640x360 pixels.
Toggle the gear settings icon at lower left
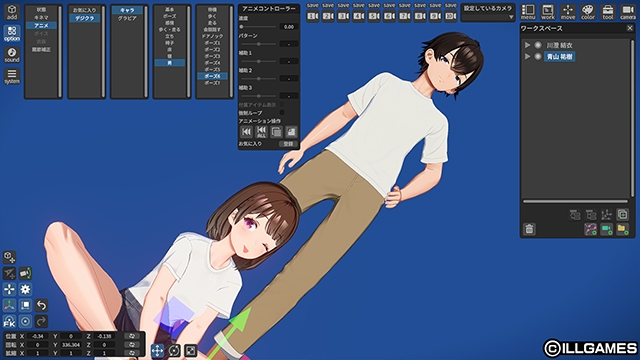tap(25, 289)
